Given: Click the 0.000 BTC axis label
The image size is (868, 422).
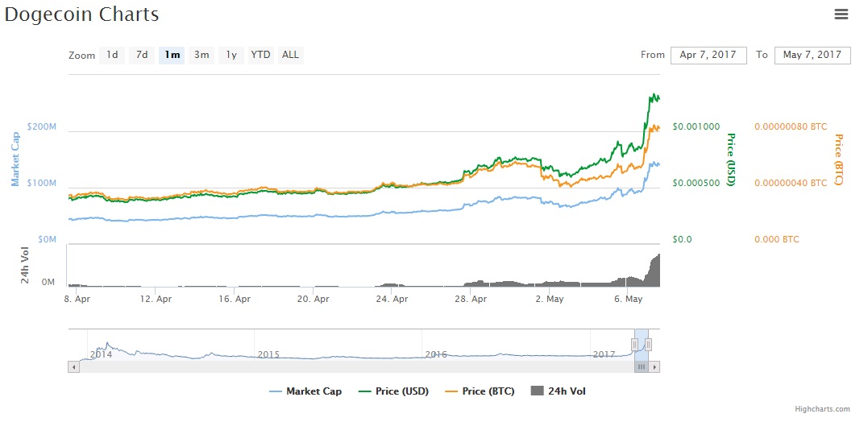Looking at the screenshot, I should pos(777,239).
